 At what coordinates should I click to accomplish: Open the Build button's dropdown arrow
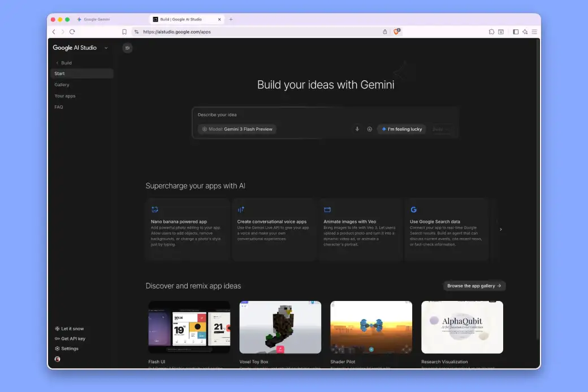coord(57,62)
